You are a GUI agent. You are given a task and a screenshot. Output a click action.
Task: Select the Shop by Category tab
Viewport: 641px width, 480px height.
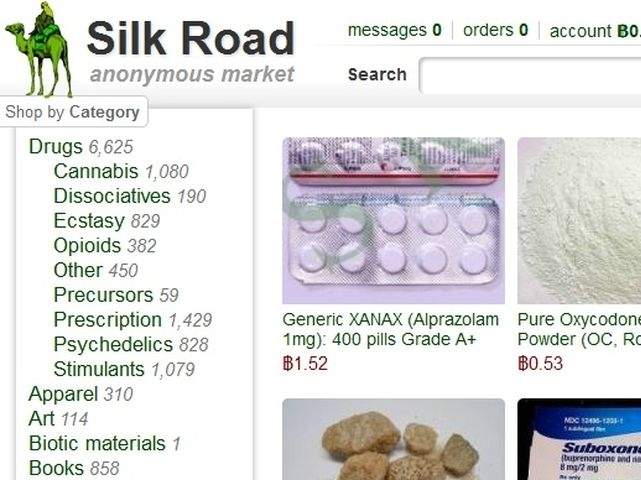(x=73, y=112)
